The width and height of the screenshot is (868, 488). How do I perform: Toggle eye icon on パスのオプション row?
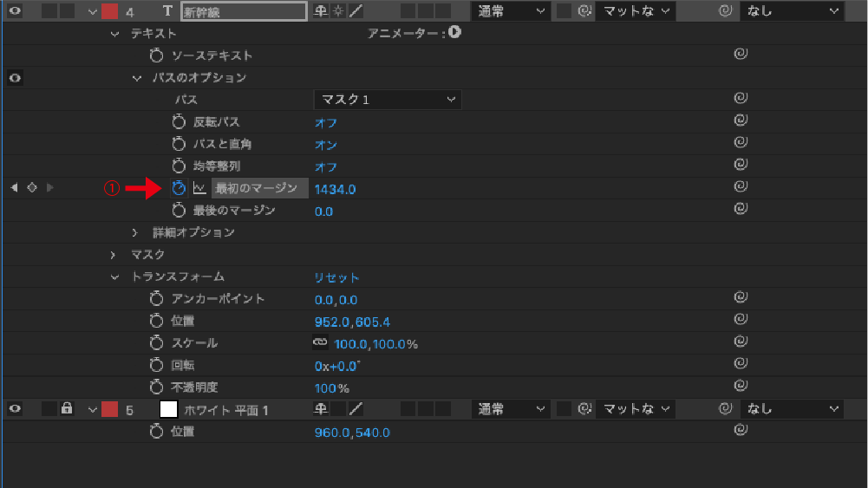15,77
